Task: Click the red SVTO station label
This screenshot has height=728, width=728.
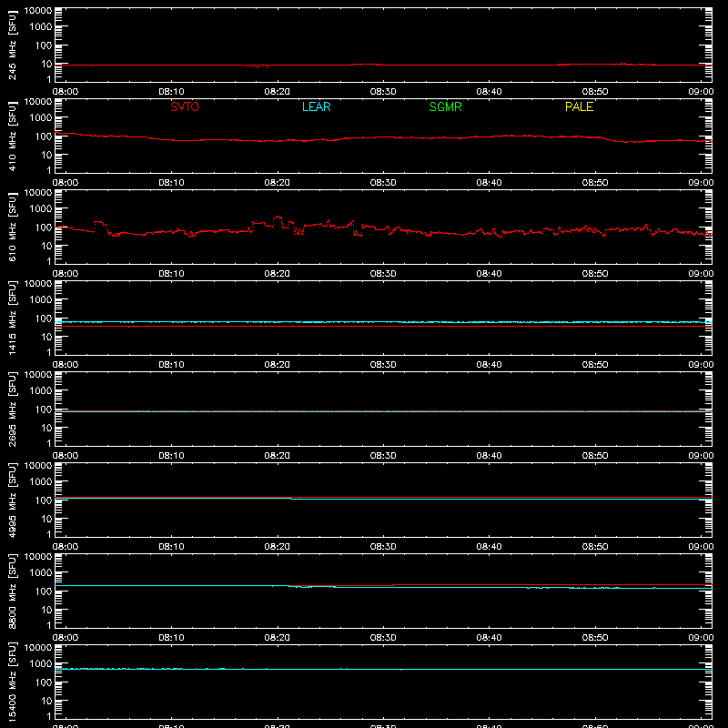Action: (x=185, y=106)
